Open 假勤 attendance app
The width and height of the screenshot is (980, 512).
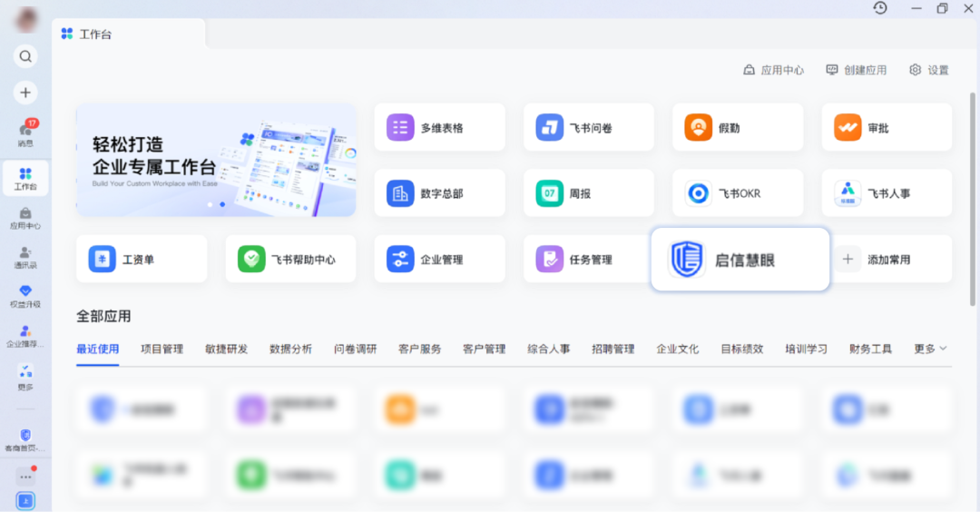pos(738,127)
